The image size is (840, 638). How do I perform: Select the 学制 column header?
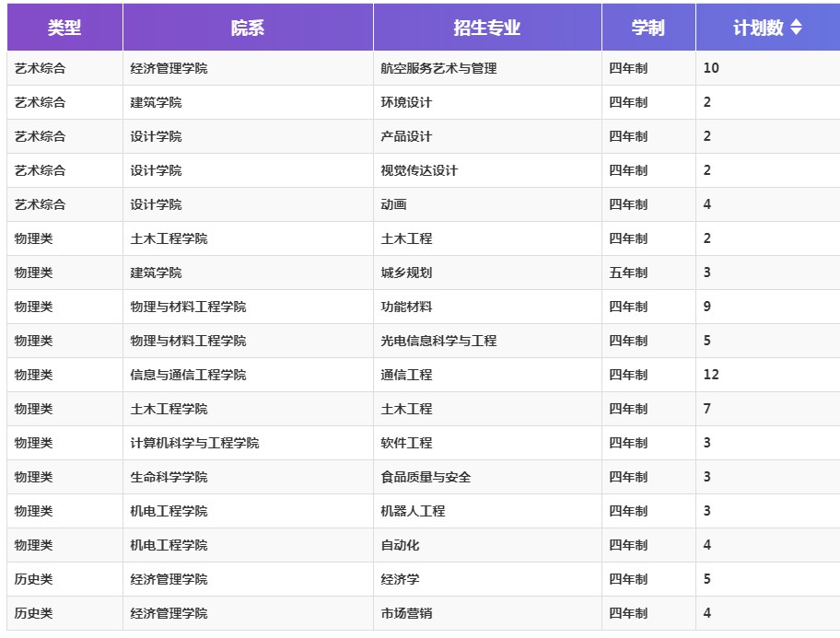click(647, 28)
